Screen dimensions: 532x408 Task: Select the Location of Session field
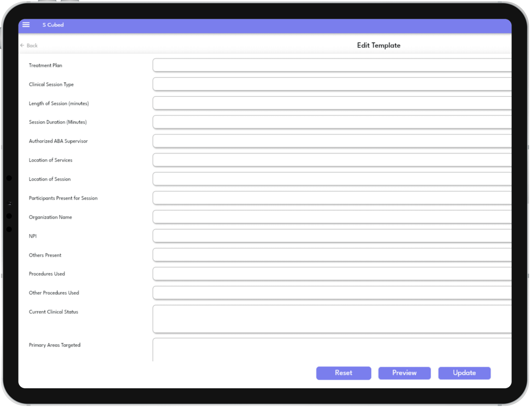pos(332,179)
